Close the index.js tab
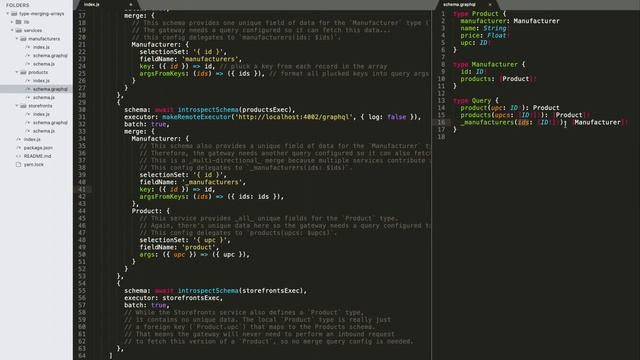Screen dimensions: 640x360 131,4
